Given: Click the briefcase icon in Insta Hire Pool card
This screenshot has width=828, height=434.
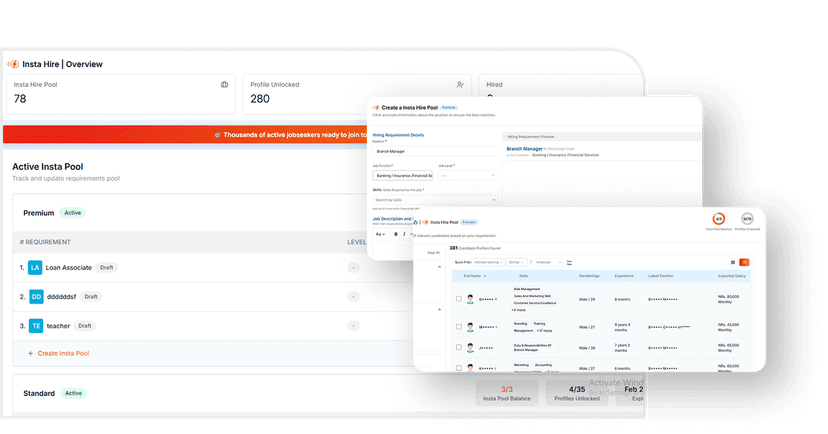Looking at the screenshot, I should point(224,84).
